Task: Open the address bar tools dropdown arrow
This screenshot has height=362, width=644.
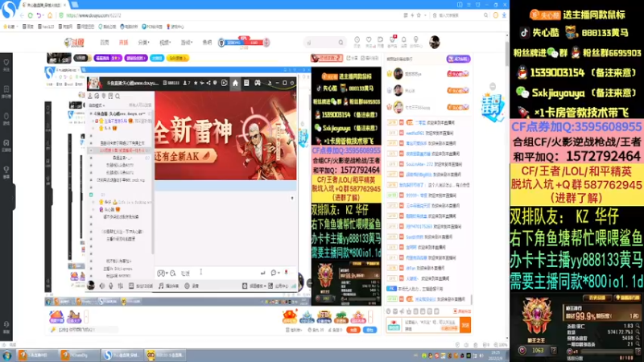Action: click(x=425, y=15)
